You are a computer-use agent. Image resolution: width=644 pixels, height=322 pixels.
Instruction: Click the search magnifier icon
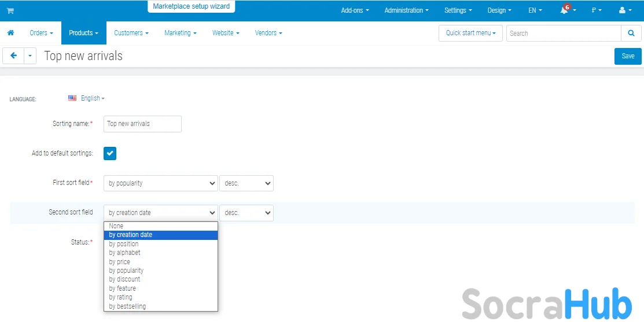(631, 33)
